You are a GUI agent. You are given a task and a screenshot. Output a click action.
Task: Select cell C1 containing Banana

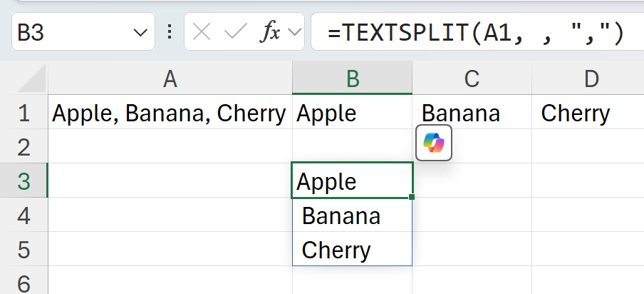pos(472,113)
